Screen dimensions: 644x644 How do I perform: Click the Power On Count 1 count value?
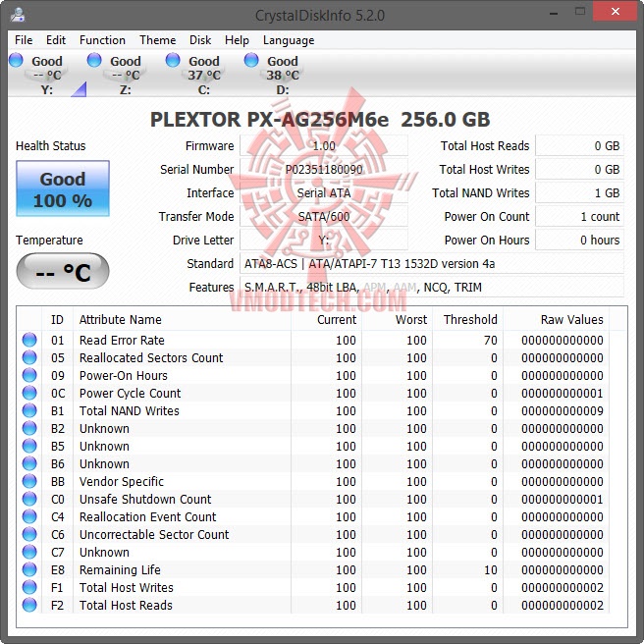pyautogui.click(x=579, y=216)
